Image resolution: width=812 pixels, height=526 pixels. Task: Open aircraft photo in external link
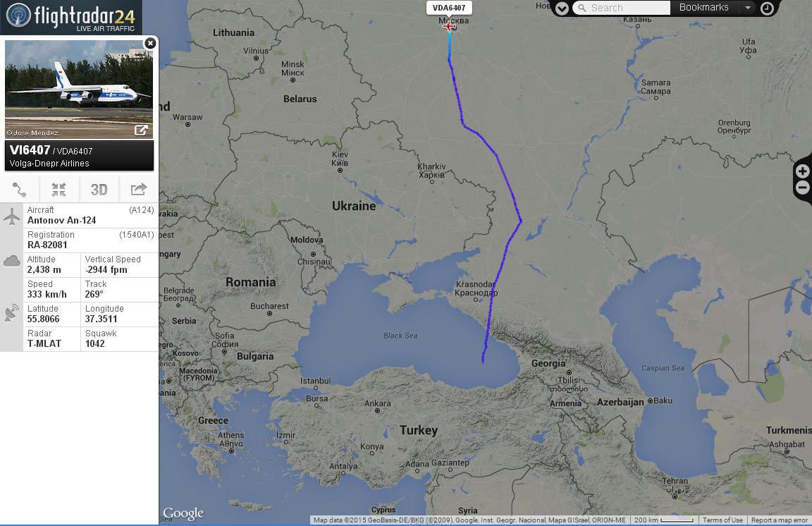[141, 130]
